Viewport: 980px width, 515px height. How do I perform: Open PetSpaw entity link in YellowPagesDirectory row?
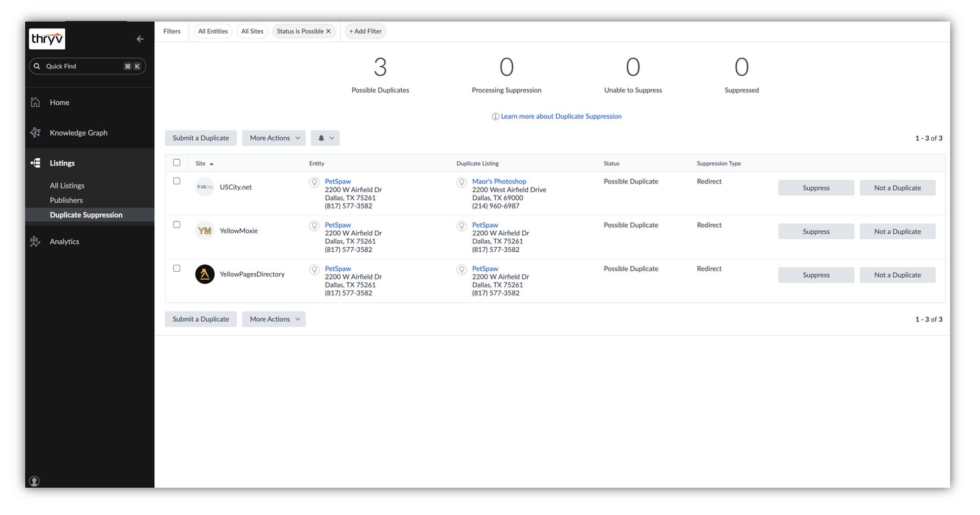pyautogui.click(x=338, y=269)
